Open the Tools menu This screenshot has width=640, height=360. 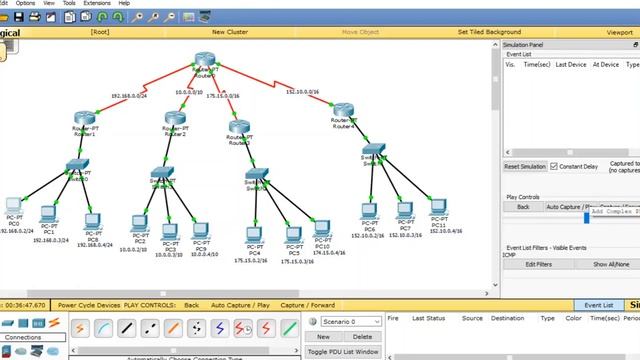click(69, 3)
